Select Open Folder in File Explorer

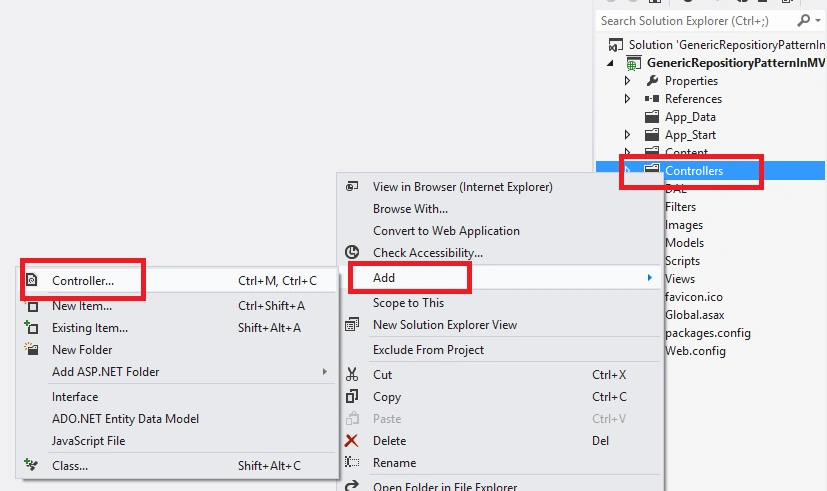(500, 486)
